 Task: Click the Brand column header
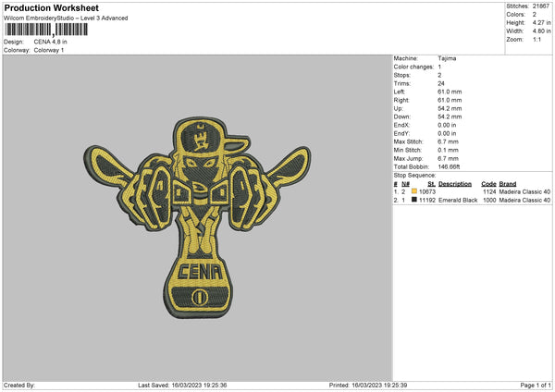[508, 184]
